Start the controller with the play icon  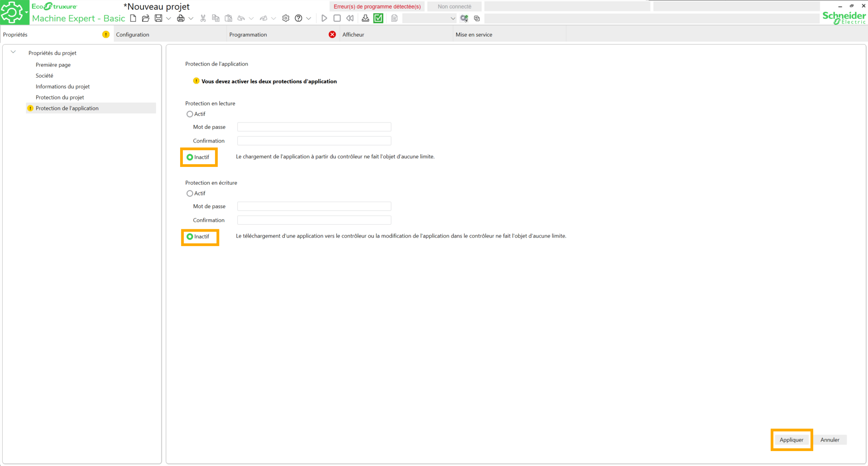(x=324, y=19)
